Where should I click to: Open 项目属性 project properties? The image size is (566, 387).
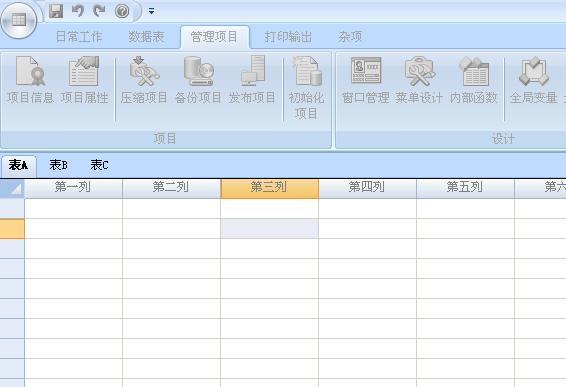point(84,80)
